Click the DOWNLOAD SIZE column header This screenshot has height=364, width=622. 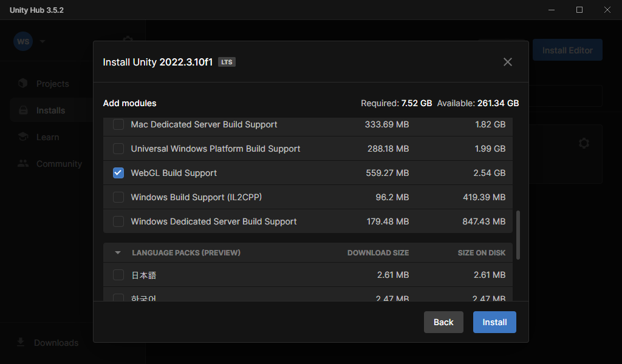(378, 253)
